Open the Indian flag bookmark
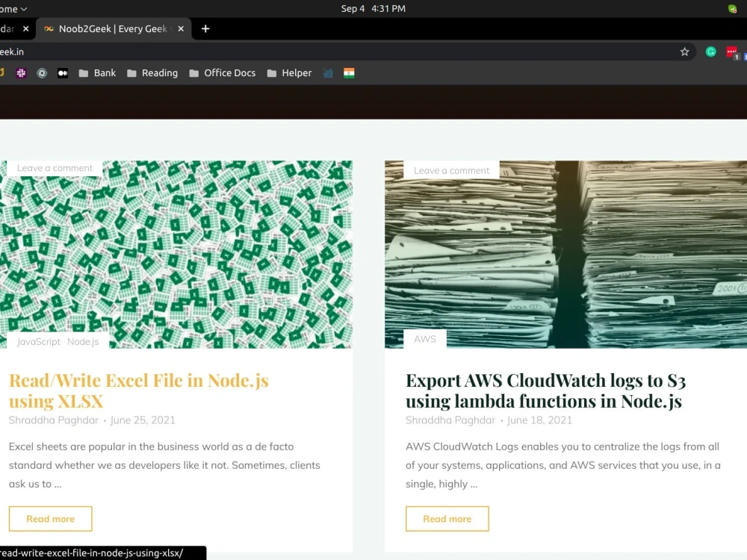This screenshot has width=747, height=560. point(349,73)
